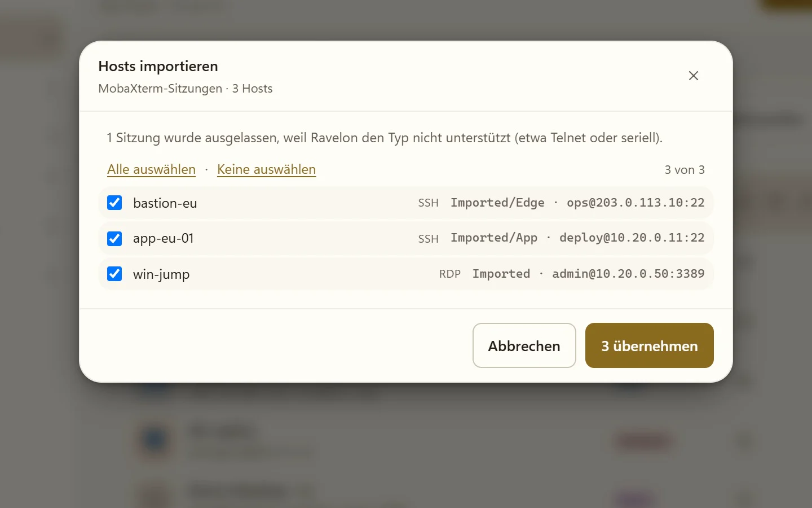Click the Alle auswählen link

pos(152,169)
